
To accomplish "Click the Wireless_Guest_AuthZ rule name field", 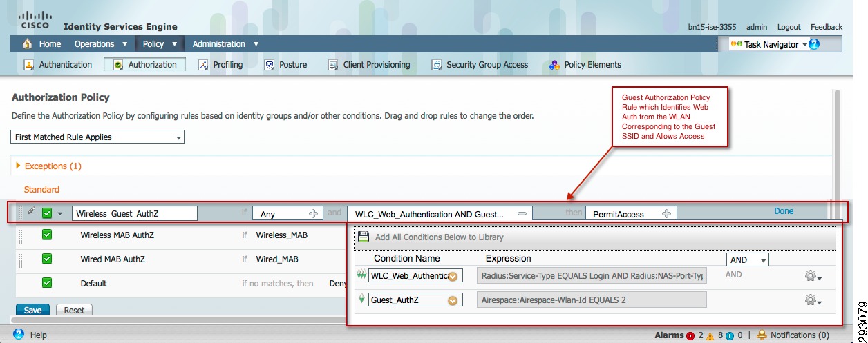I will [135, 213].
